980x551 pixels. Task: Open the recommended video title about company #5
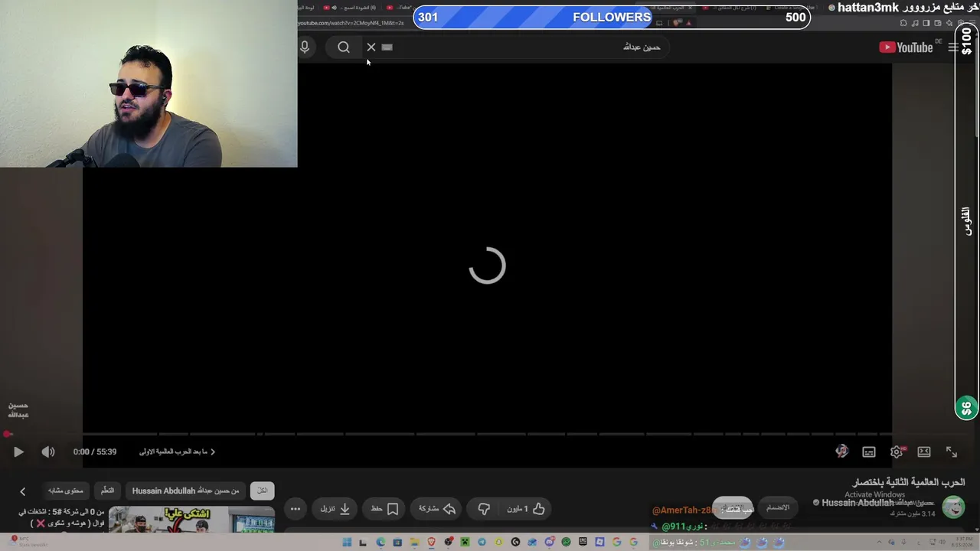pyautogui.click(x=61, y=517)
